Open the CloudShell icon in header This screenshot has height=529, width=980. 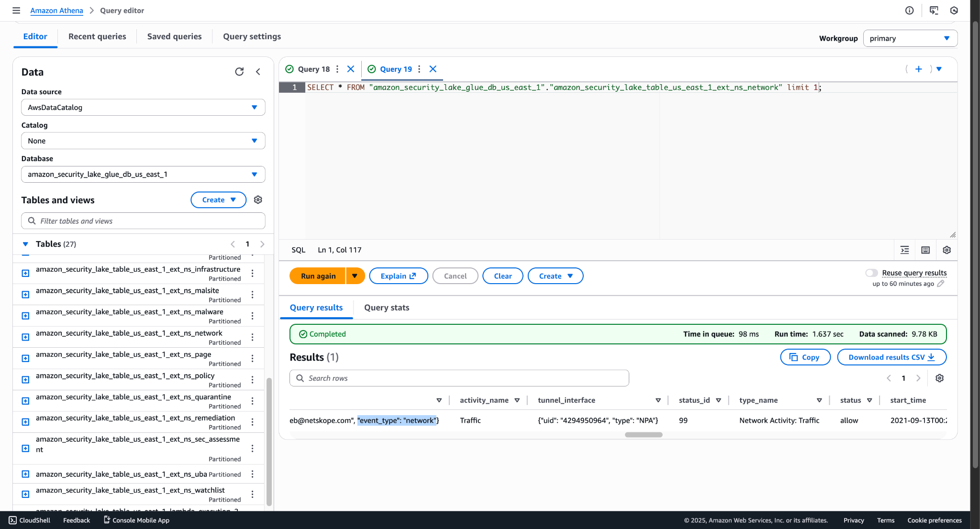[934, 11]
